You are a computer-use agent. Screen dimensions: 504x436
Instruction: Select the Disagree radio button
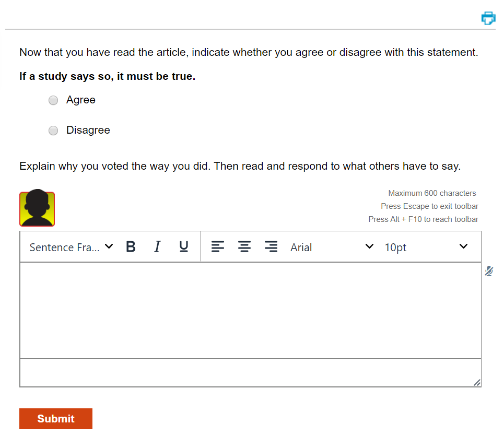[x=53, y=131]
